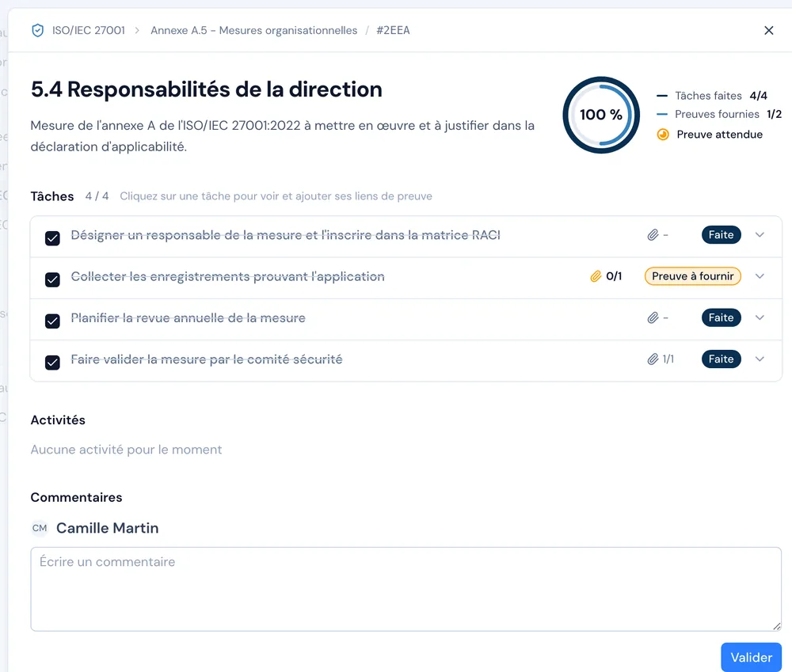Click the 100 % circular progress indicator

coord(601,115)
